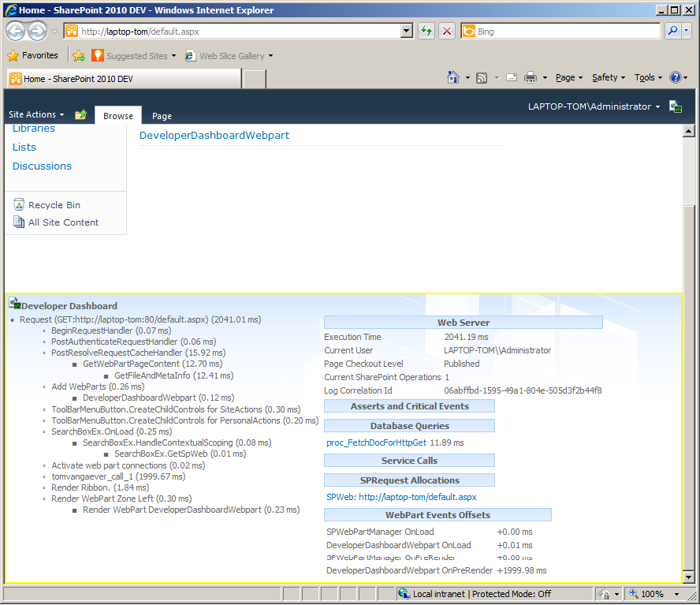Click the Log Correlation Id value
This screenshot has height=605, width=700.
tap(523, 390)
